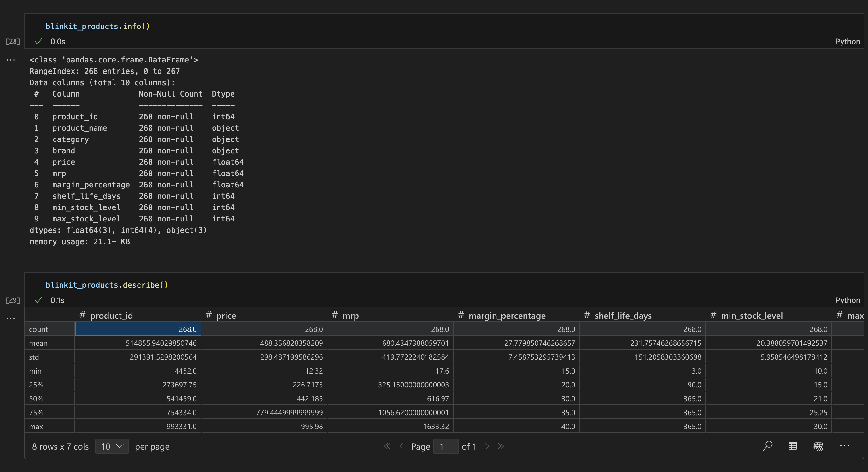Click success checkmark of the info() cell
The width and height of the screenshot is (868, 472).
click(x=39, y=41)
